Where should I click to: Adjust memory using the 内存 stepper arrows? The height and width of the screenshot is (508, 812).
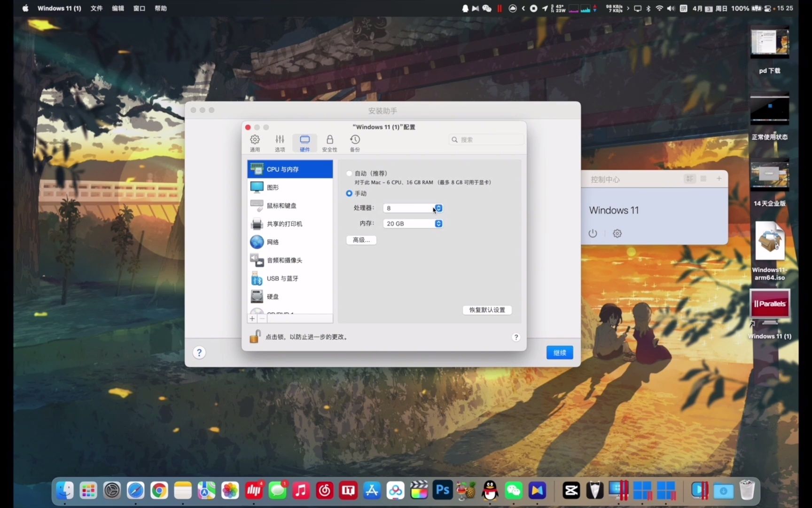point(438,223)
